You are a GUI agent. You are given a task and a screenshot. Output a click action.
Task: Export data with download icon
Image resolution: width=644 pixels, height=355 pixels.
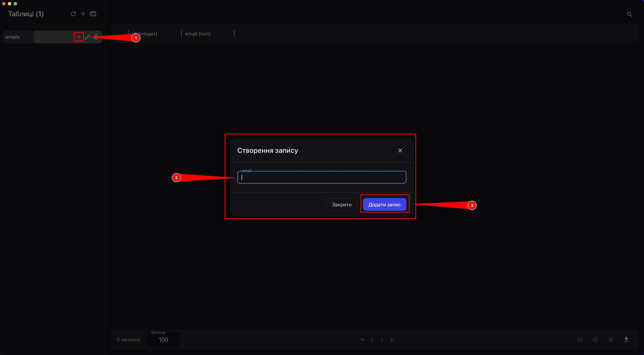pos(626,340)
